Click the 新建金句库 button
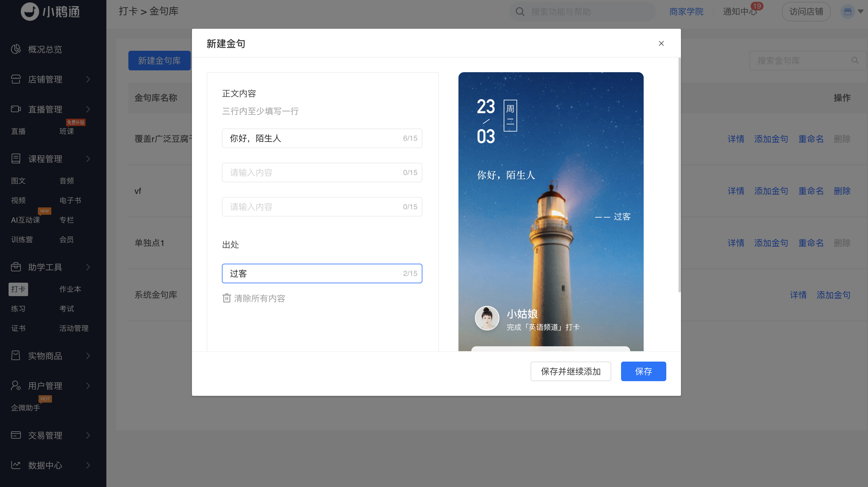Viewport: 868px width, 487px height. (x=159, y=61)
